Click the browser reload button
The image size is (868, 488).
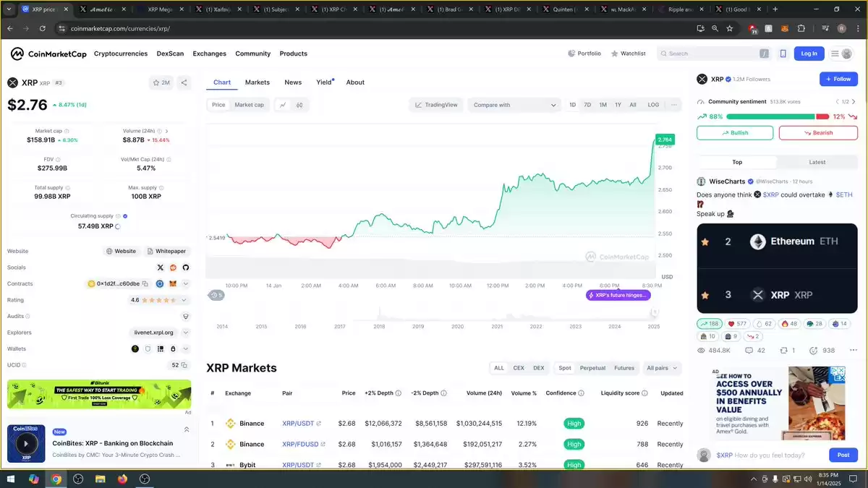pyautogui.click(x=43, y=28)
